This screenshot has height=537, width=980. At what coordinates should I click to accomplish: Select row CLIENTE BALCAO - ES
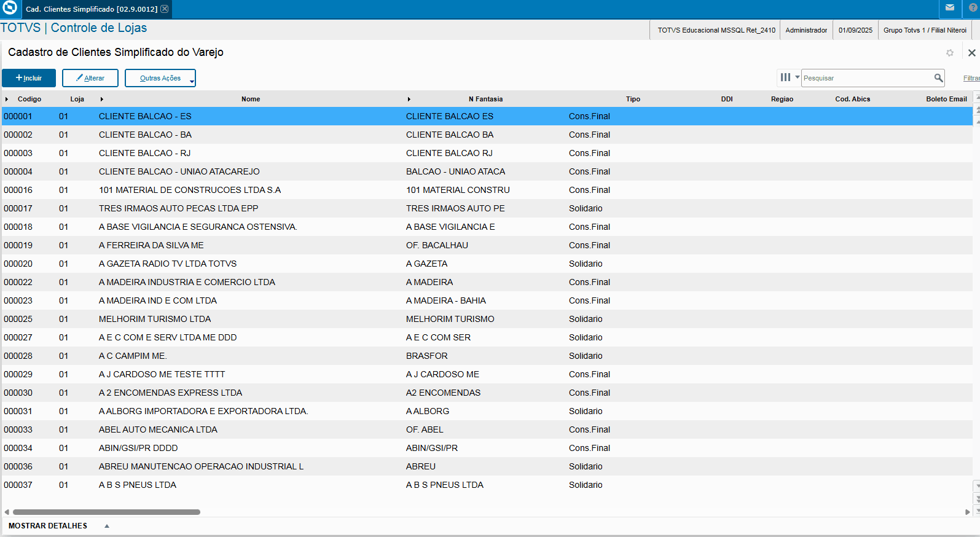tap(487, 116)
